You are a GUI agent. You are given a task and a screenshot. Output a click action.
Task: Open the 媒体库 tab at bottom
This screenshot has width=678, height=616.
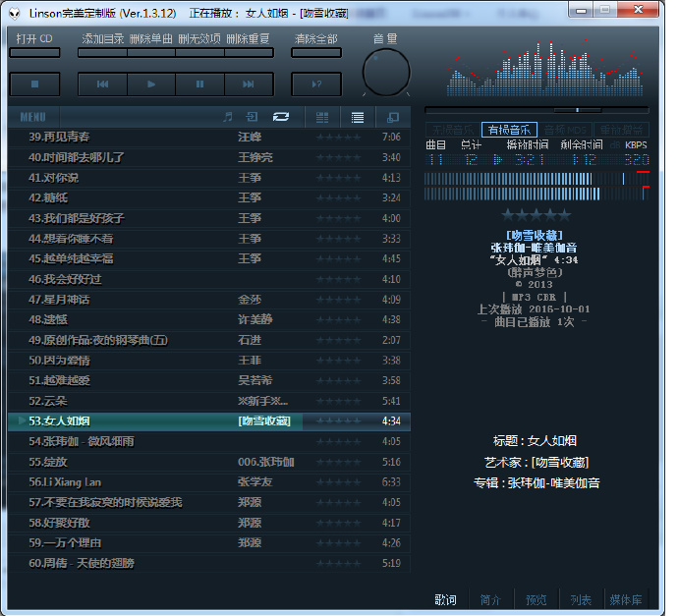click(x=626, y=599)
